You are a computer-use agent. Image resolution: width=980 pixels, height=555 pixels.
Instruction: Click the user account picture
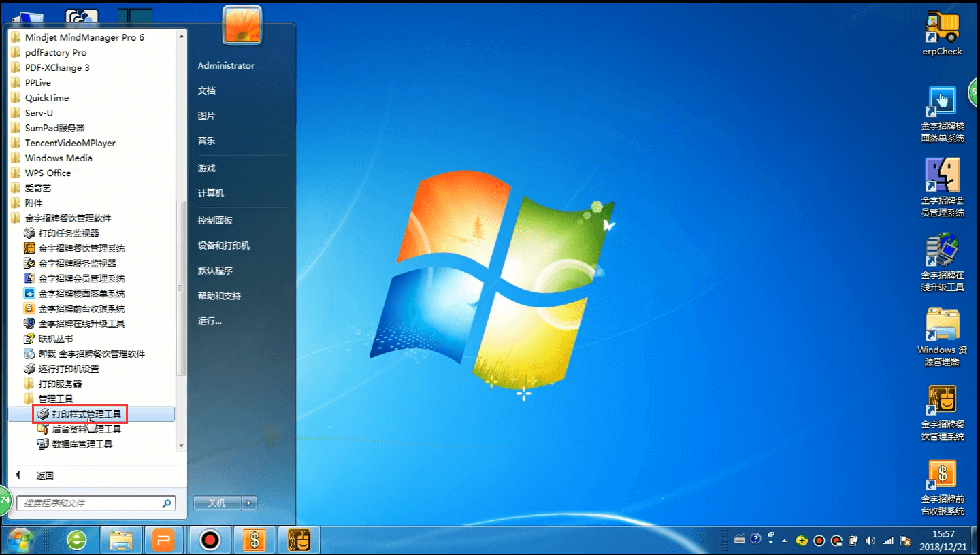[242, 26]
